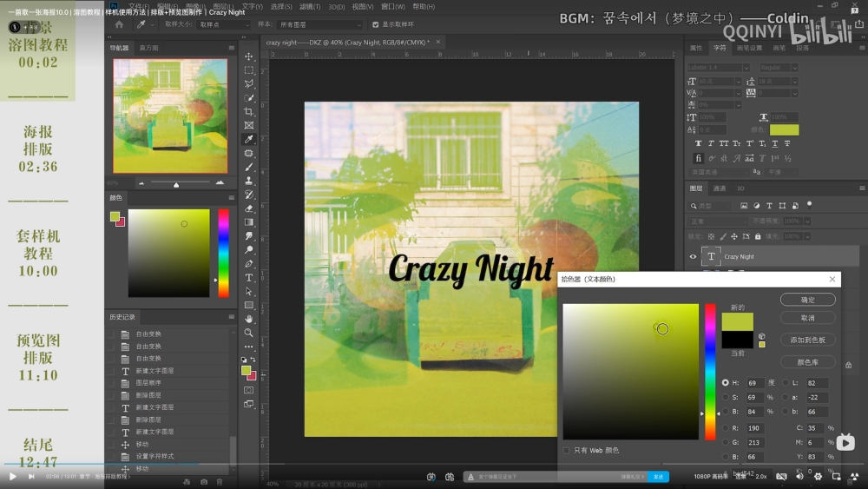
Task: Play the video
Action: (13, 476)
